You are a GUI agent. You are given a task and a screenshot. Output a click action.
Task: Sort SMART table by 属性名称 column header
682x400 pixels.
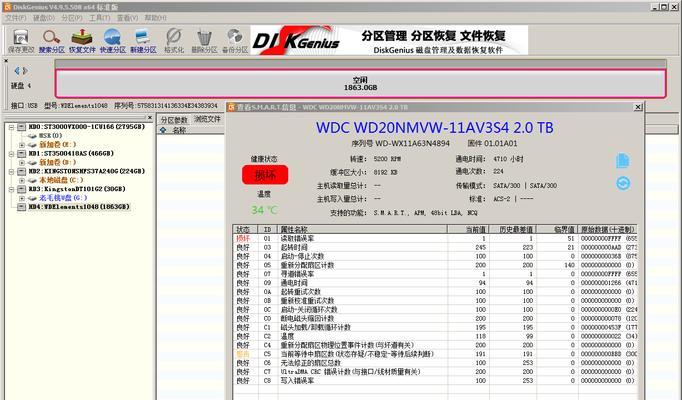363,229
